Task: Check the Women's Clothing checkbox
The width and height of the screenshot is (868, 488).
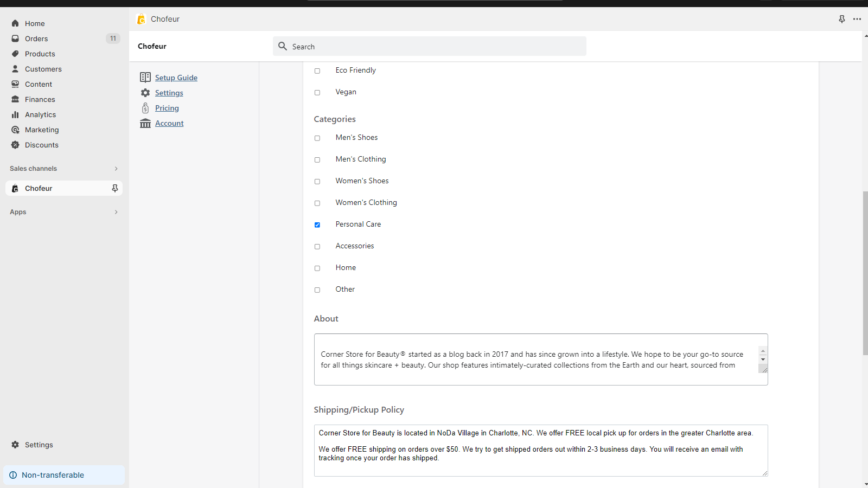Action: [317, 203]
